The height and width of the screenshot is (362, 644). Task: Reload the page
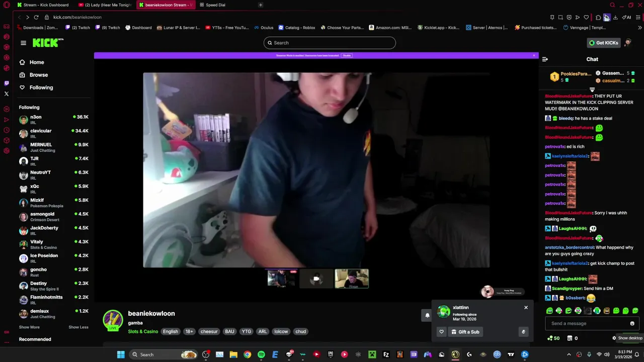point(36,17)
